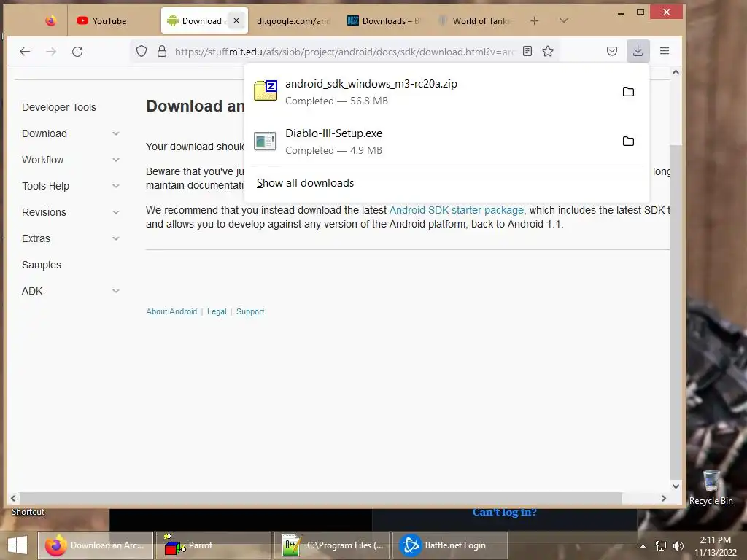Show android_sdk_windows_m3-rc20a.zip in its folder
747x560 pixels.
coord(628,91)
